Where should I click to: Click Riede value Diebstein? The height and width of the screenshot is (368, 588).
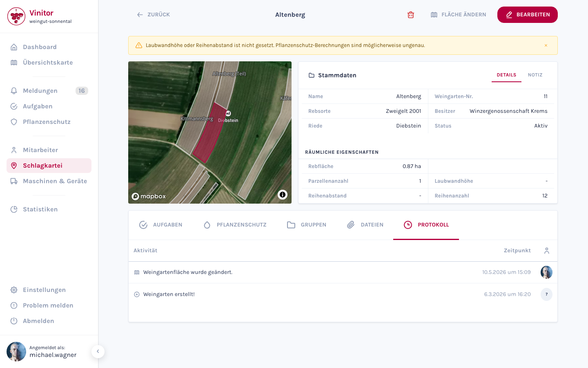pyautogui.click(x=408, y=126)
